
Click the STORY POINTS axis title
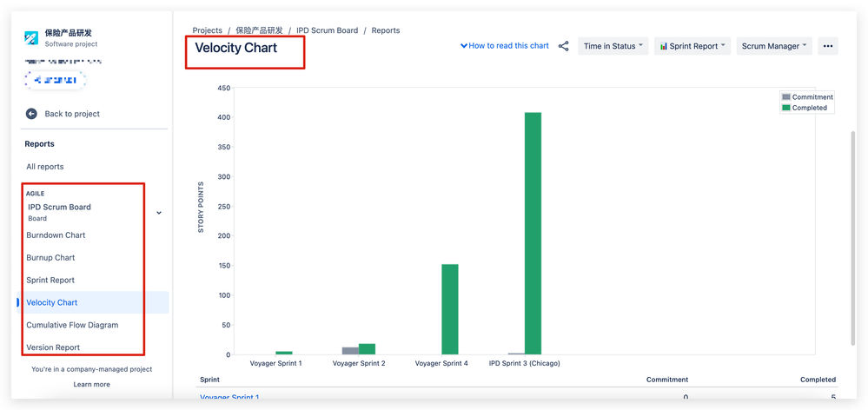201,207
